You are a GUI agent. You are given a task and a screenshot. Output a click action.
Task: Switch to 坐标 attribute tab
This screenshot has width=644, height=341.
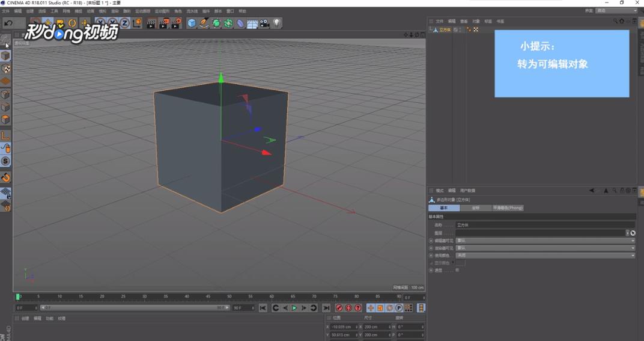tap(476, 207)
